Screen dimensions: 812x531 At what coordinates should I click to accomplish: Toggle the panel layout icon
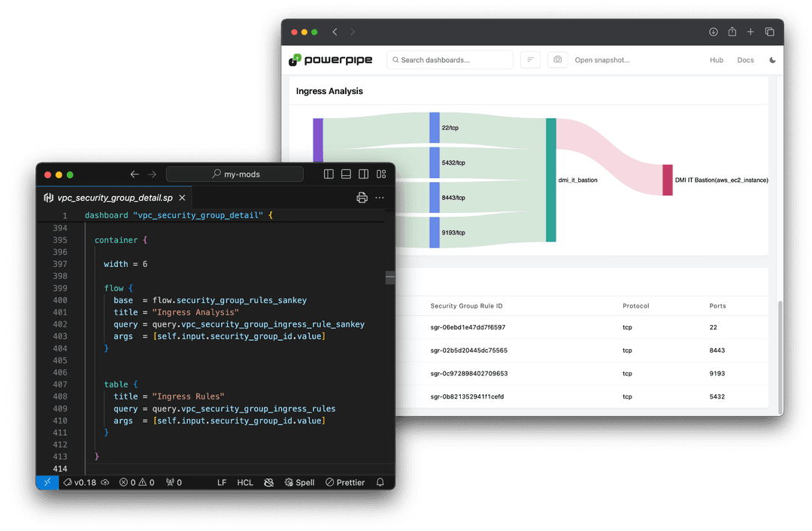[x=346, y=174]
